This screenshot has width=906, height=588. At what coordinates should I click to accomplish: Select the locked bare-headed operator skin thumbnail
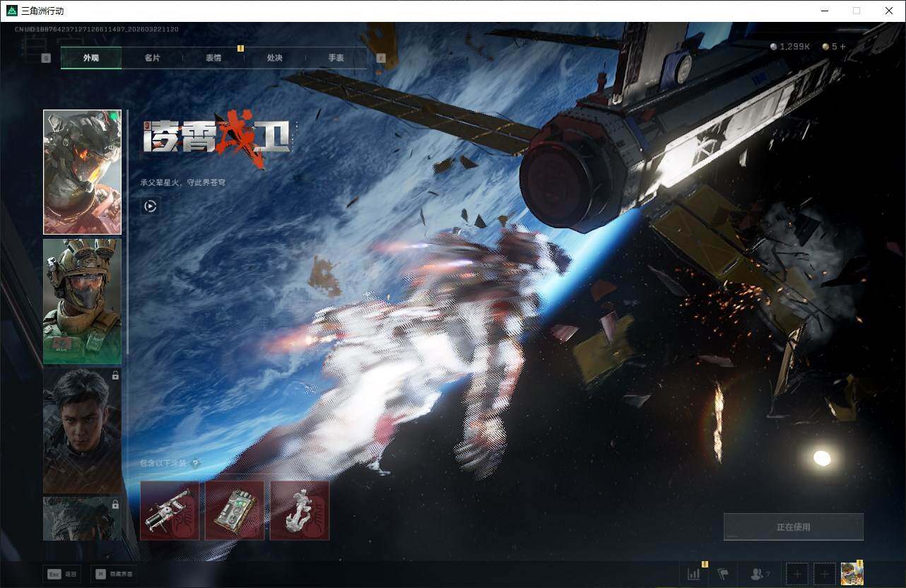tap(82, 430)
